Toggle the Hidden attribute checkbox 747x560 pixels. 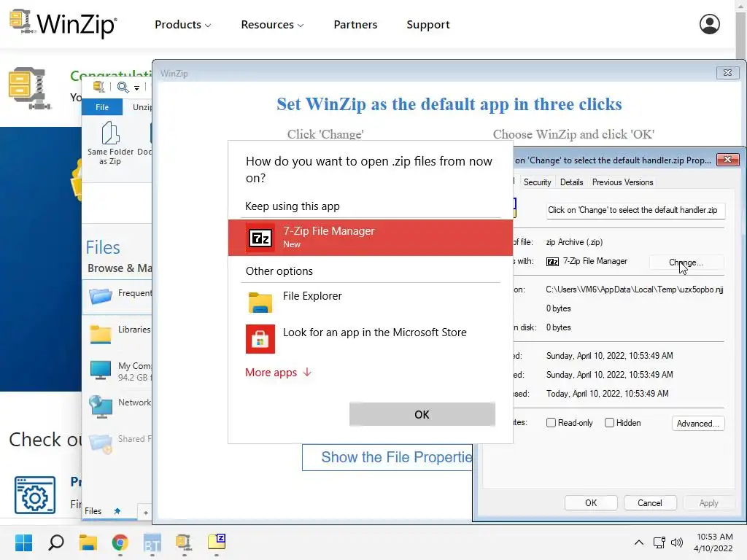point(609,423)
